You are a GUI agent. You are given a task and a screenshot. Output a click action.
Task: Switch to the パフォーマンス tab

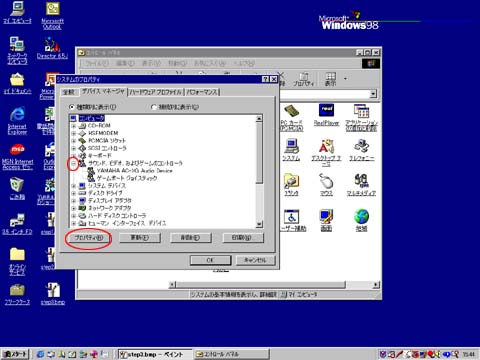tap(202, 92)
